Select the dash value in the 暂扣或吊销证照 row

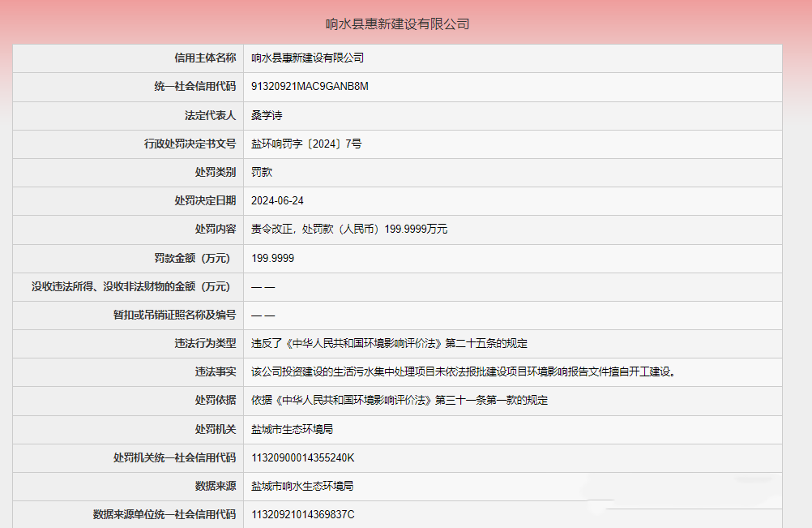pos(263,315)
